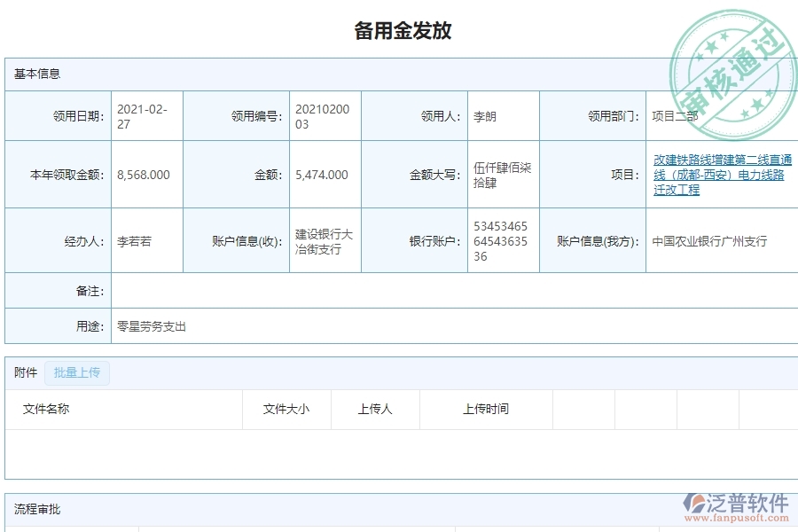Image resolution: width=798 pixels, height=532 pixels.
Task: Click the 文件大小 column header
Action: click(284, 409)
